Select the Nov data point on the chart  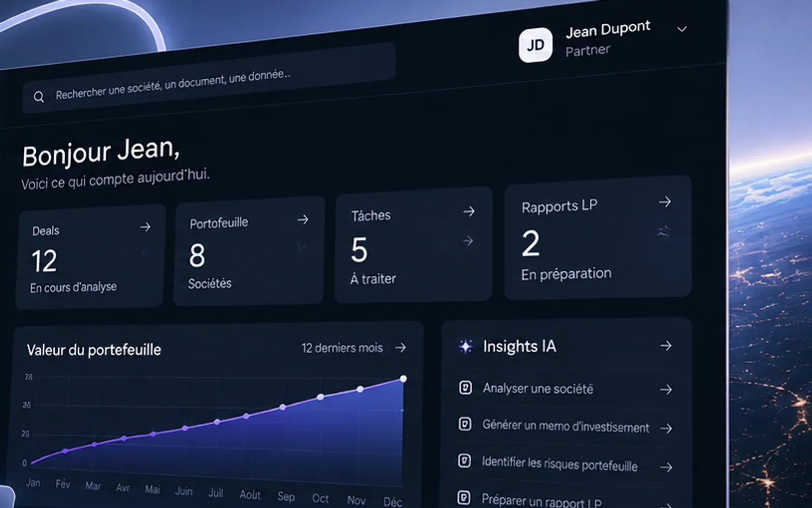pyautogui.click(x=360, y=389)
